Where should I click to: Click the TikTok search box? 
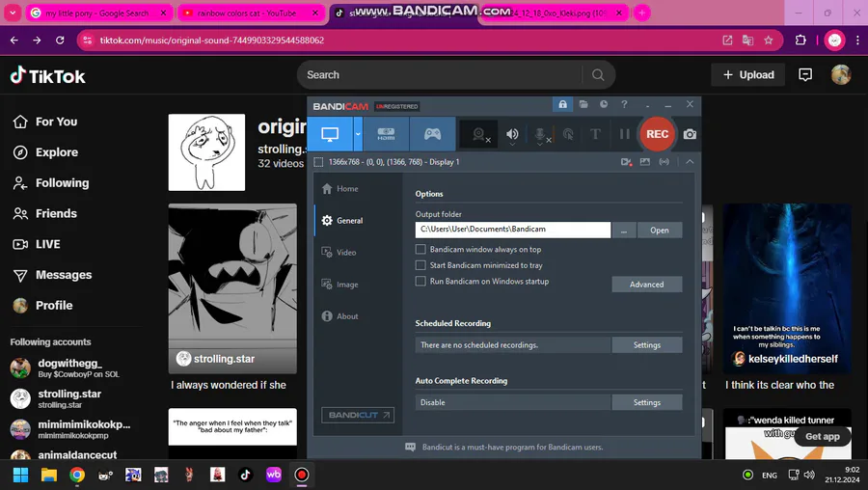pyautogui.click(x=443, y=74)
